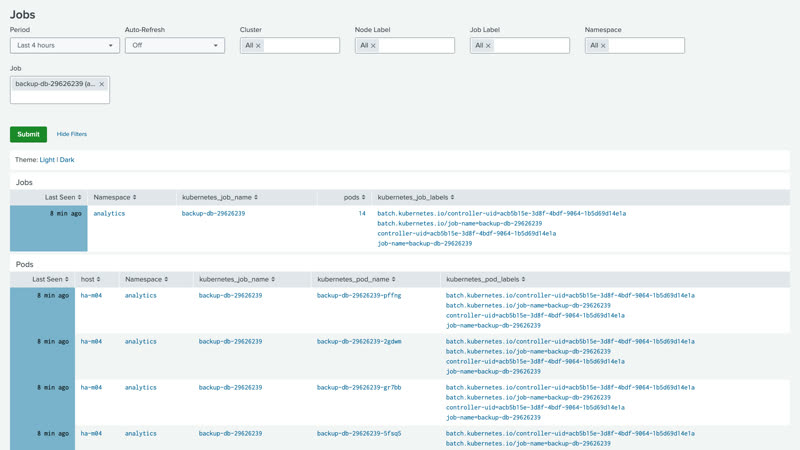
Task: Sort Pods table by Namespace column
Action: [146, 280]
